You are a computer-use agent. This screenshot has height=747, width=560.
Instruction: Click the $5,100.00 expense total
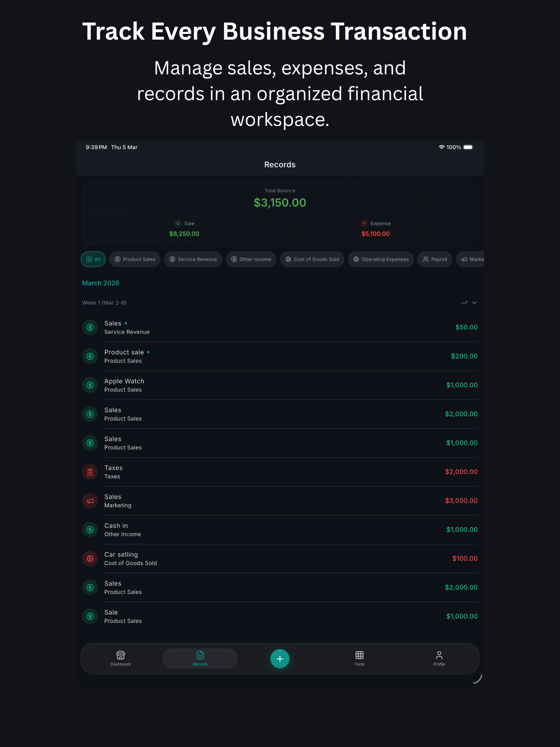(375, 234)
